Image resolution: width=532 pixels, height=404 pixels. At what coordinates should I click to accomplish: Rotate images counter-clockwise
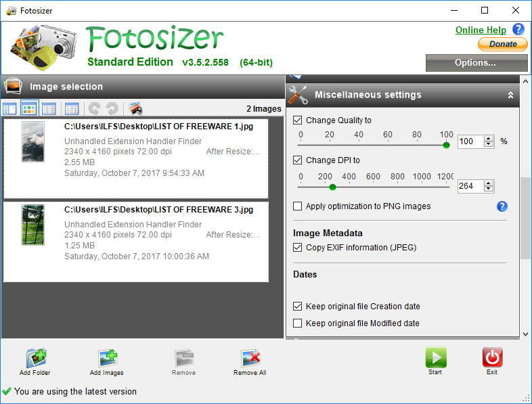point(94,108)
